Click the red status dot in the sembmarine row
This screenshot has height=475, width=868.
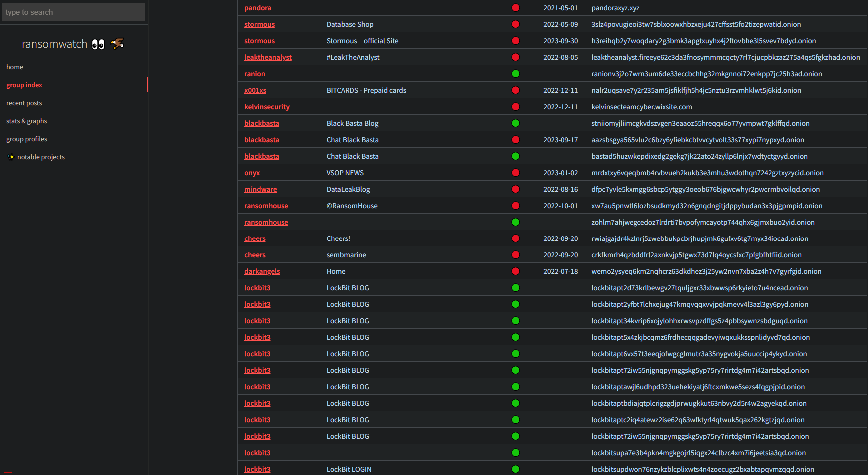(x=516, y=255)
